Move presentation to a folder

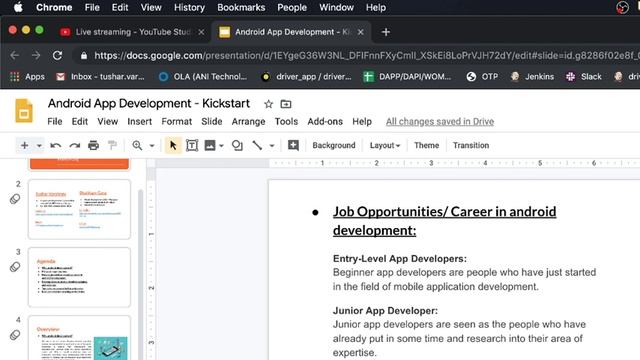286,104
